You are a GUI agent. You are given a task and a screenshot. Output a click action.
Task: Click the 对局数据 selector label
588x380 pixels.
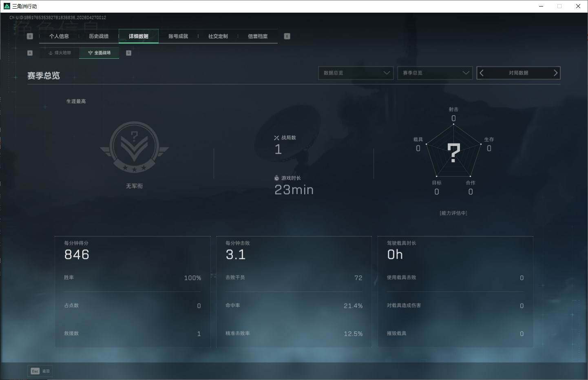[x=518, y=73]
